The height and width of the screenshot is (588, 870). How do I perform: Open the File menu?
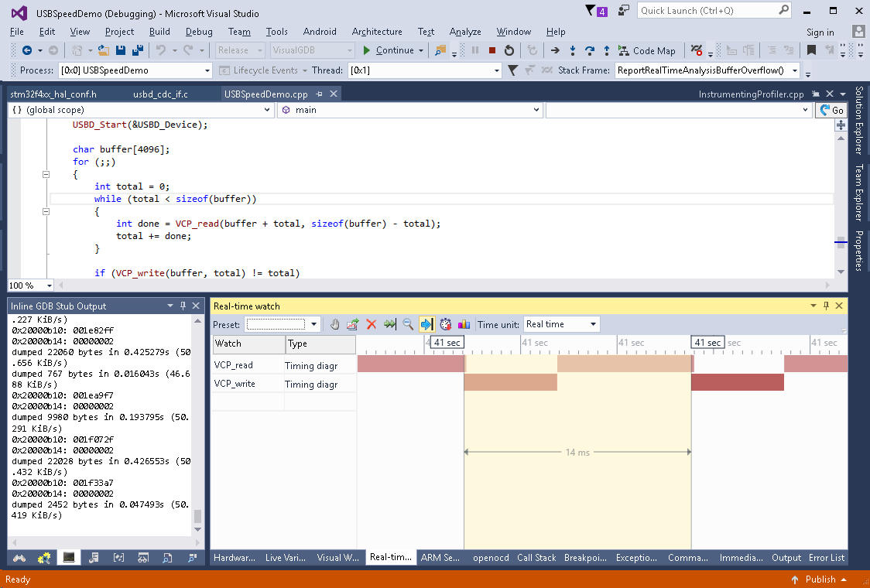17,32
